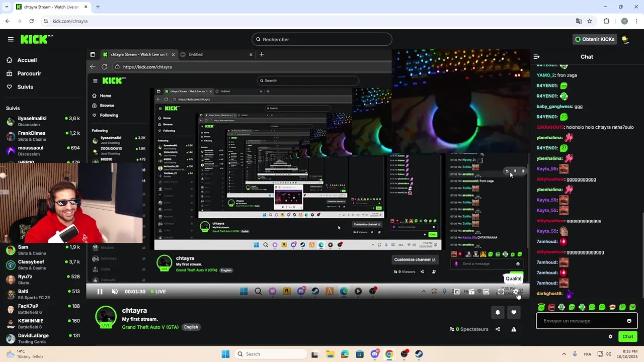Open the hamburger sidebar menu

point(11,39)
